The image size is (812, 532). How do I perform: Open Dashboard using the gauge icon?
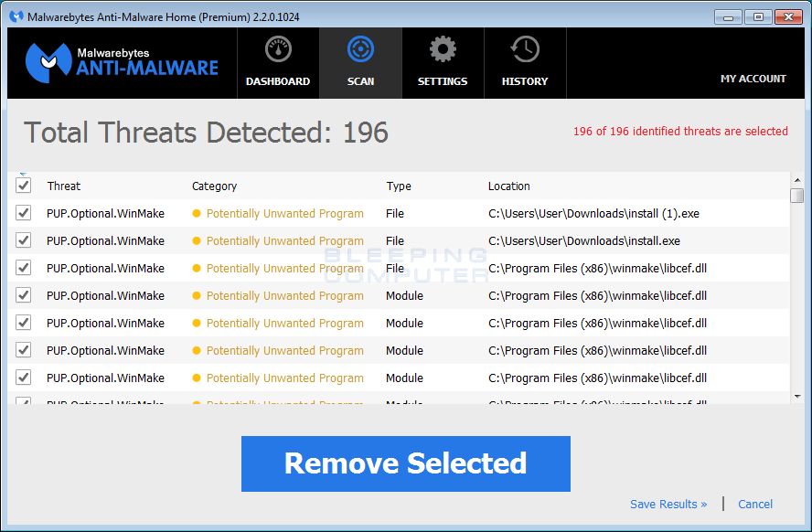[x=277, y=48]
